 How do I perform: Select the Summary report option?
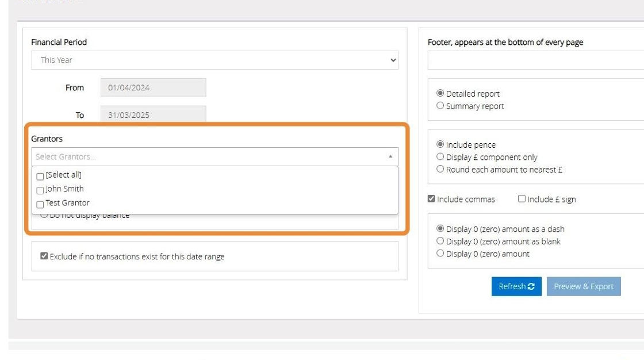[x=440, y=106]
